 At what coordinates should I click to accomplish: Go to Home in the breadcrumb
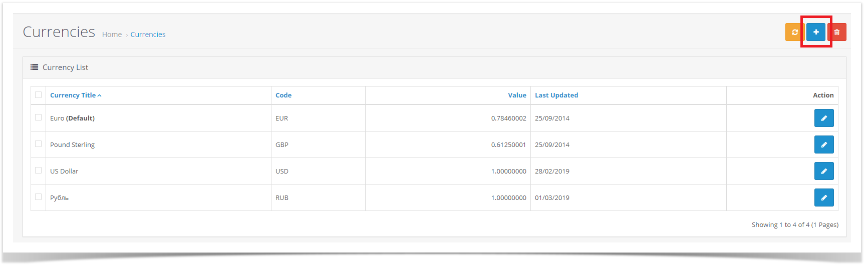click(x=112, y=34)
